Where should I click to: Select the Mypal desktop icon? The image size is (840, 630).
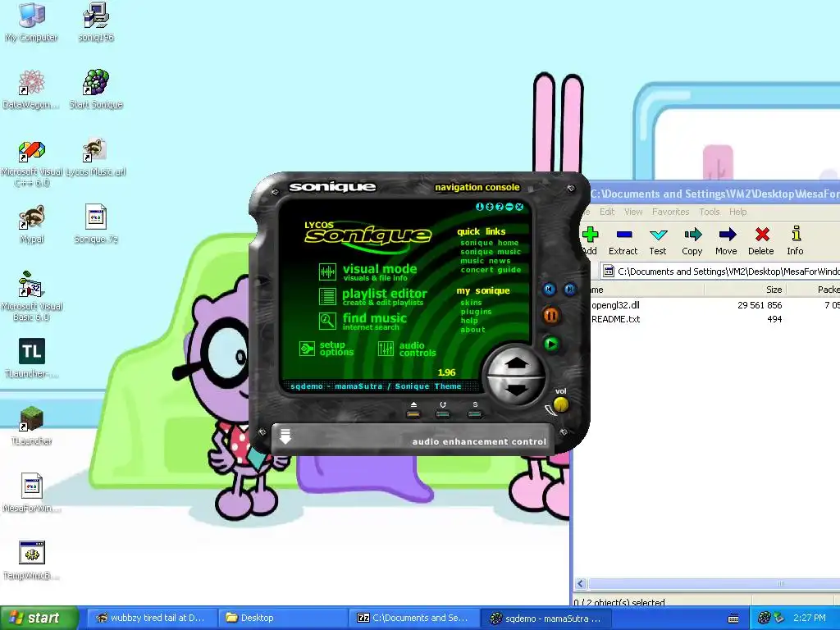point(32,225)
